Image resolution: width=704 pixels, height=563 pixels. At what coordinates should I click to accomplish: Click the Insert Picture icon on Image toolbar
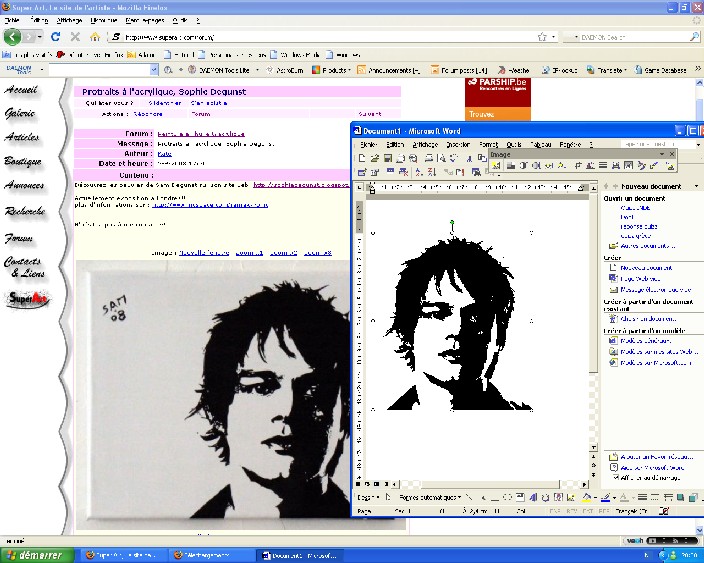(496, 166)
